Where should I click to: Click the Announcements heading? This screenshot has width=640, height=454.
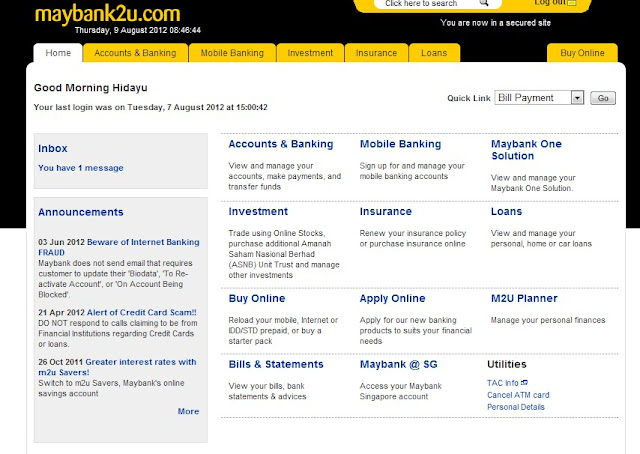[x=81, y=212]
